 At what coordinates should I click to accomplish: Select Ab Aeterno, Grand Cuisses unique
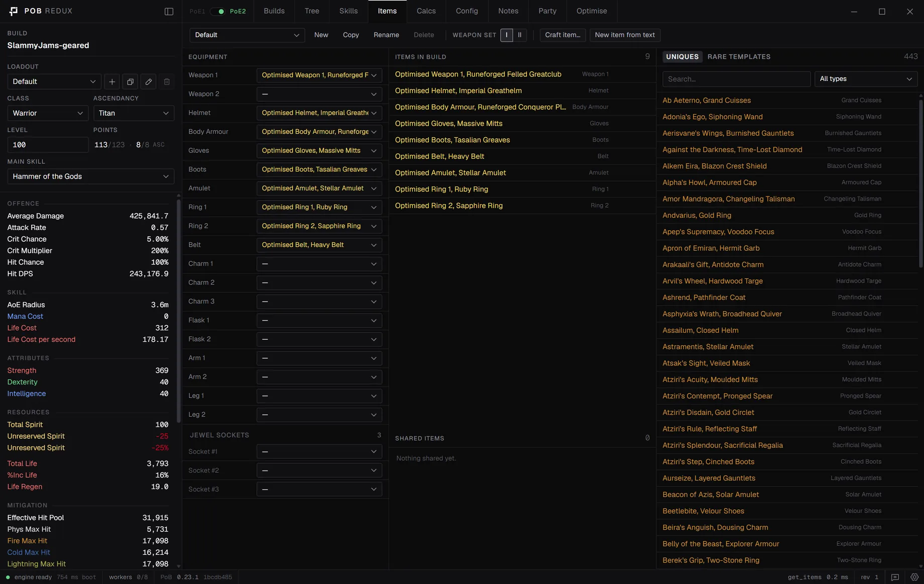click(x=787, y=101)
